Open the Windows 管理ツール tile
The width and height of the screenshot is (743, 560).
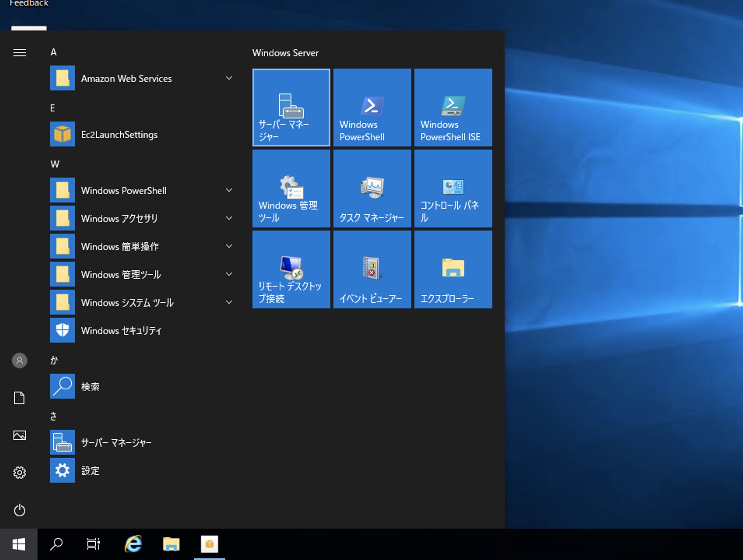click(291, 188)
